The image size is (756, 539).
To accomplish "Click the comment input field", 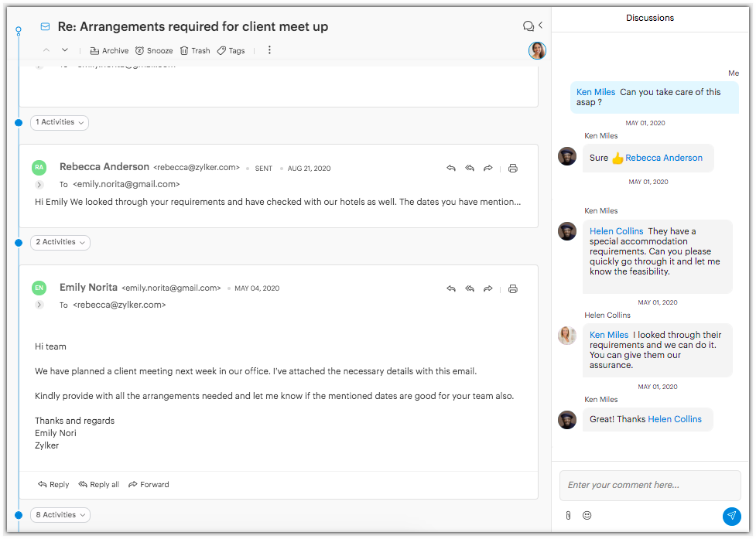I will [x=650, y=485].
